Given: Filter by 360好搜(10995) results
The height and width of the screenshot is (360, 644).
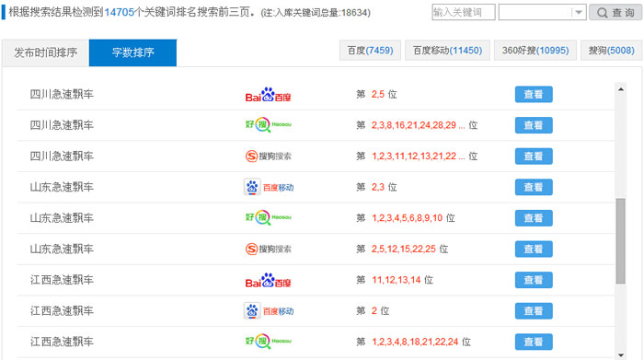Looking at the screenshot, I should click(x=535, y=51).
